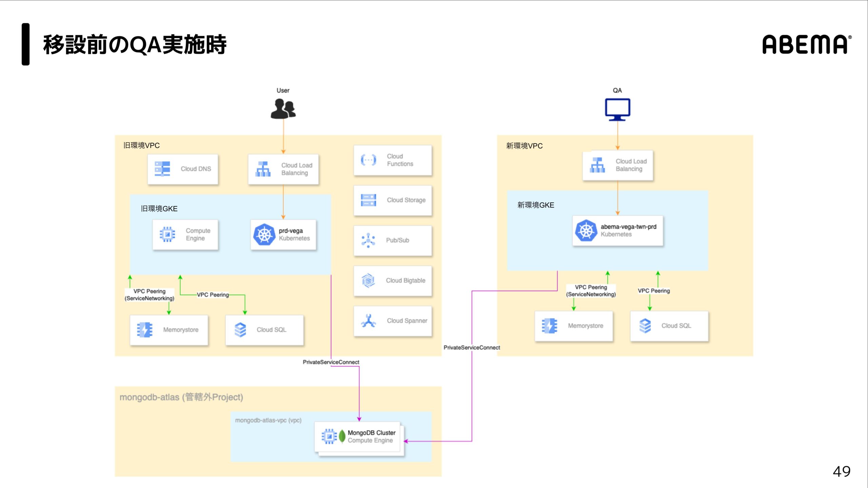Select Memorystore icon in old VPC
Viewport: 868px width, 488px height.
pyautogui.click(x=145, y=330)
